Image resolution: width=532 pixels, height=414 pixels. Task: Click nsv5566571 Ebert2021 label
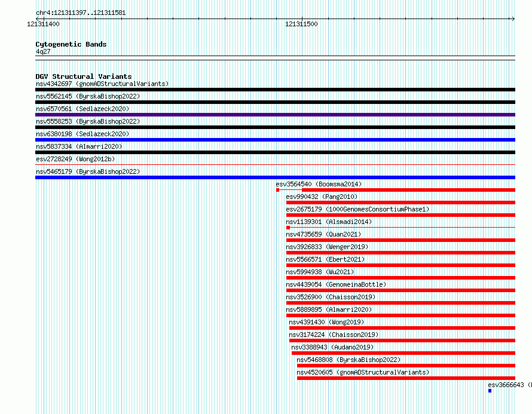pyautogui.click(x=325, y=259)
